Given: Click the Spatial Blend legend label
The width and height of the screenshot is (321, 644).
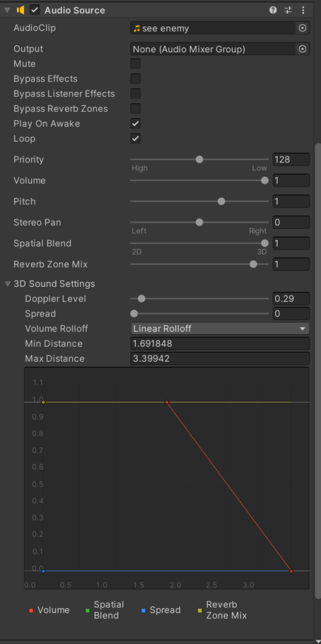Looking at the screenshot, I should click(109, 610).
